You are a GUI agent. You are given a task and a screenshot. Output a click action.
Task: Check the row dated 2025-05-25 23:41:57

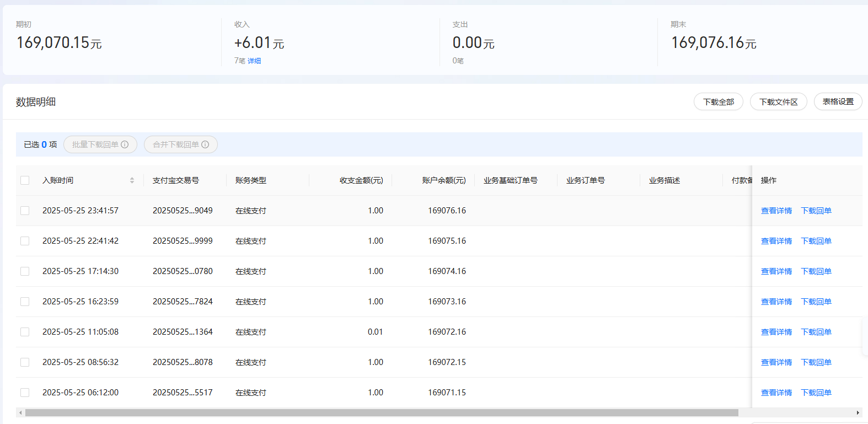[25, 211]
